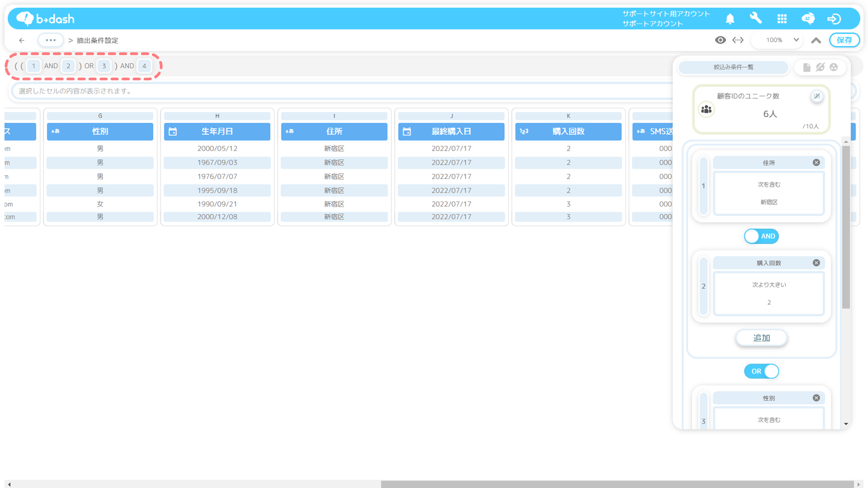This screenshot has height=488, width=868.
Task: Click the text type icon in 住所 header
Action: tap(290, 131)
